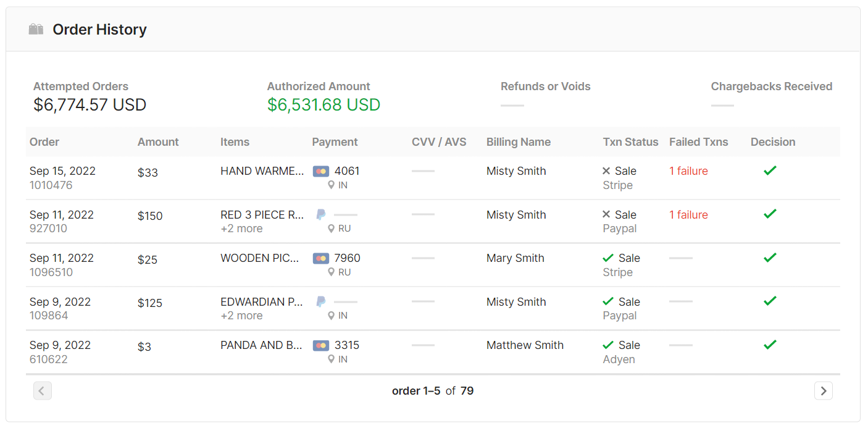Click the green decision checkmark for order 610622
Viewport: 868px width, 428px height.
pyautogui.click(x=770, y=345)
